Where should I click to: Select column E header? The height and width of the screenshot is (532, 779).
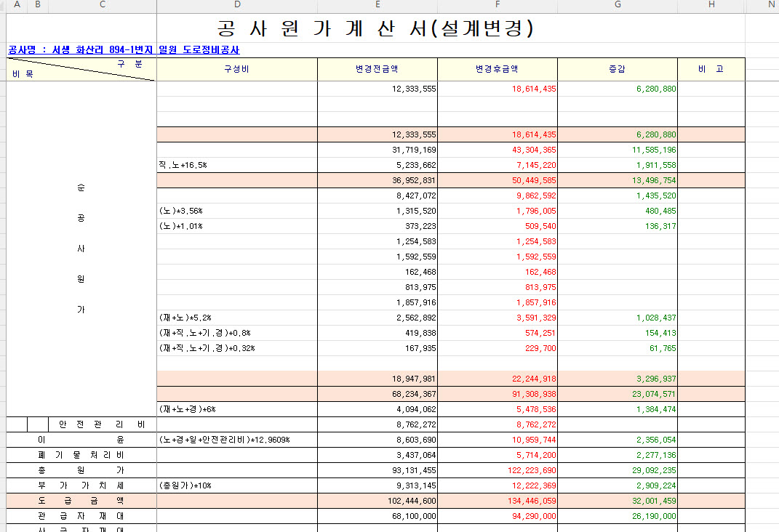click(x=377, y=5)
